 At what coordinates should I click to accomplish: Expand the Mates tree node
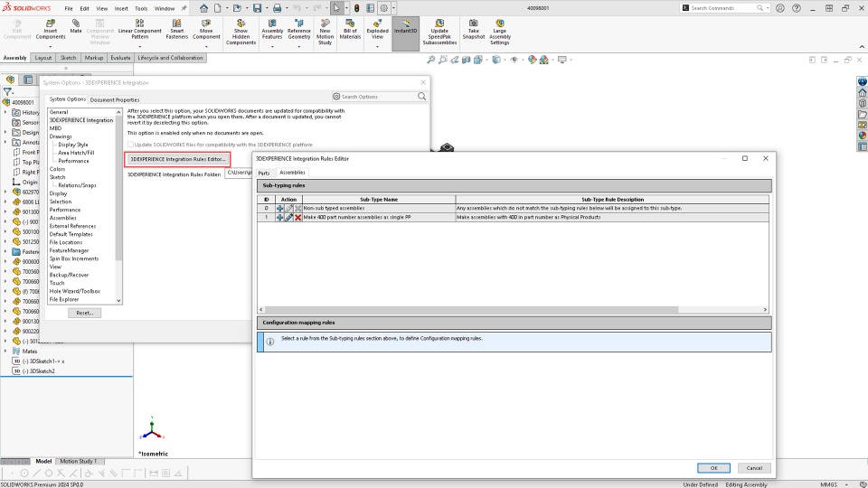pyautogui.click(x=5, y=352)
